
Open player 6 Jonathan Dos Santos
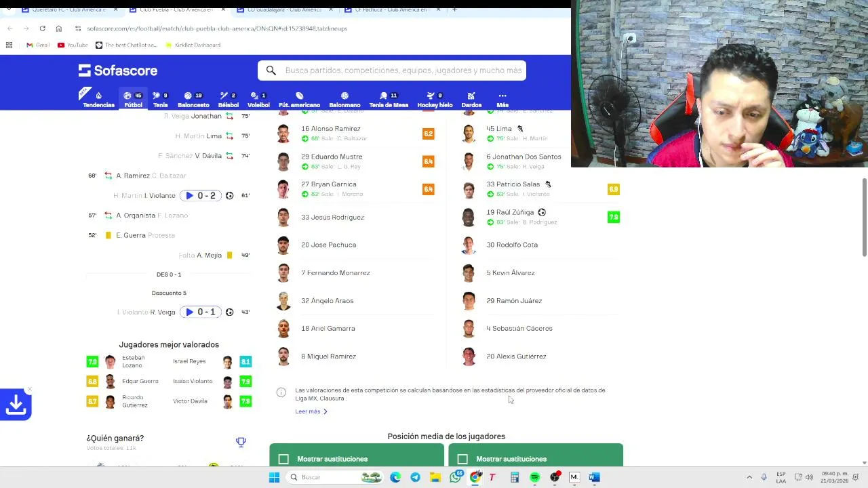pyautogui.click(x=524, y=157)
